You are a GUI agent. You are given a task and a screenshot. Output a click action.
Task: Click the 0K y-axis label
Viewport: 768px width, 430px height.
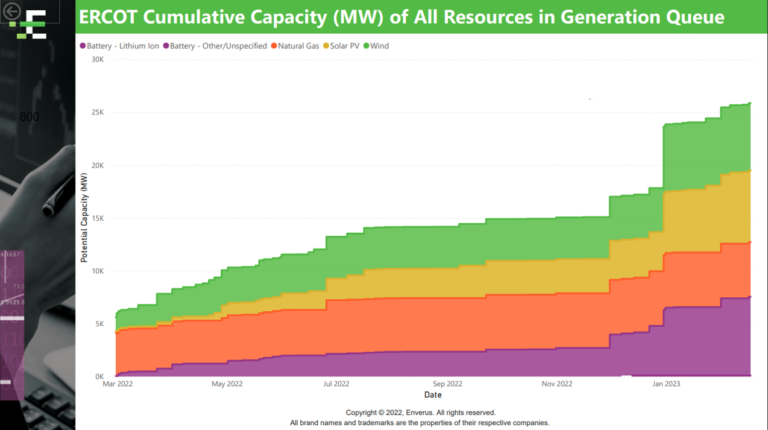pyautogui.click(x=99, y=377)
